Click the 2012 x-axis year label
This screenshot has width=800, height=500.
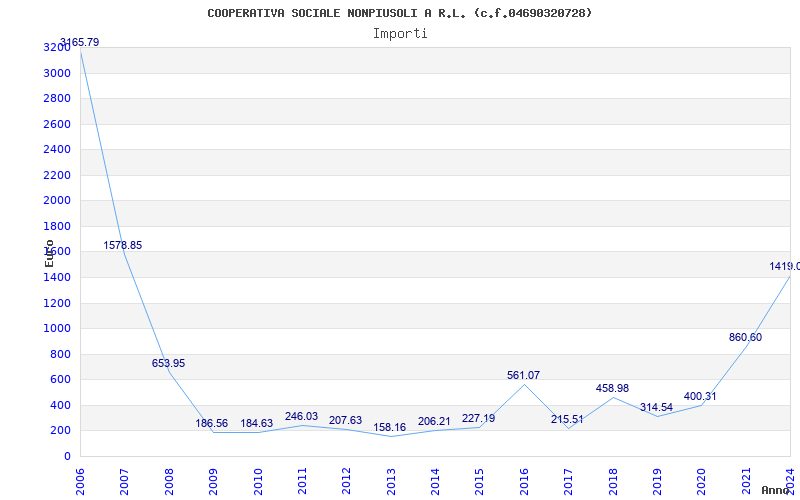coord(346,482)
